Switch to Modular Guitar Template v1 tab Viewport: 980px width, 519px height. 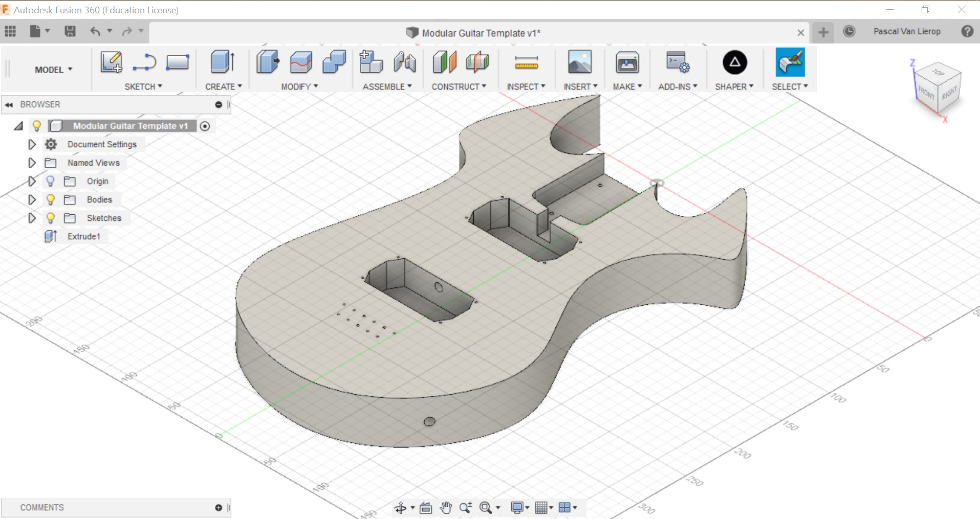coord(481,33)
